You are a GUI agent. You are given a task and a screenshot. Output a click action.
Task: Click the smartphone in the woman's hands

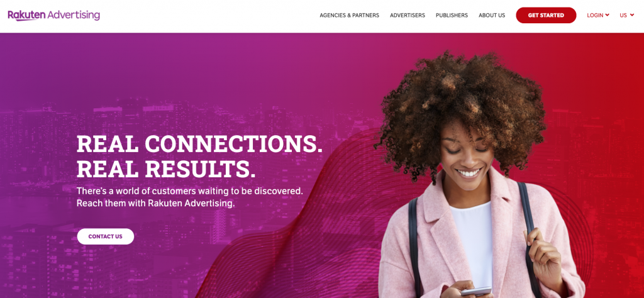point(475,292)
